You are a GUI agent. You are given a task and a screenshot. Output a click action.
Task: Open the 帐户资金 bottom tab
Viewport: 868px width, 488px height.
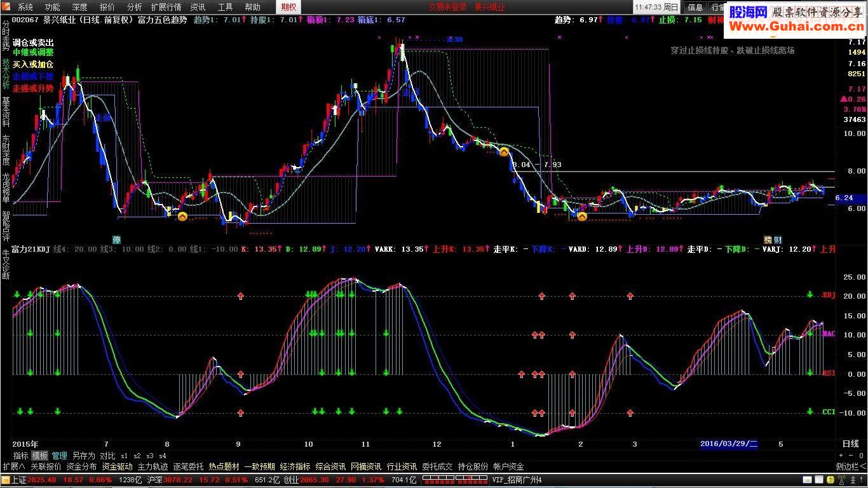click(x=508, y=467)
